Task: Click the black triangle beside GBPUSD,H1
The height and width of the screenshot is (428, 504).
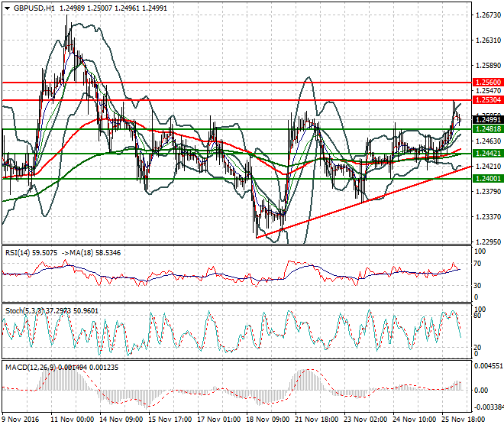Action: (8, 8)
